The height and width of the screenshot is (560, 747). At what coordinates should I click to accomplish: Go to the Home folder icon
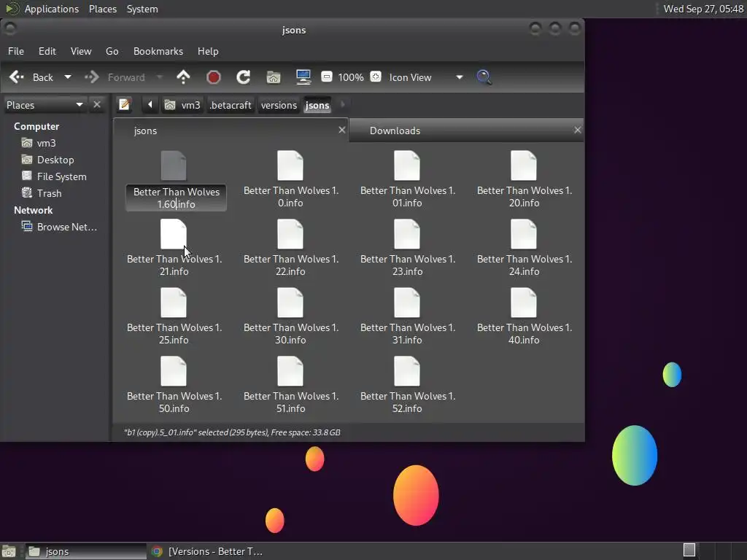pyautogui.click(x=274, y=77)
